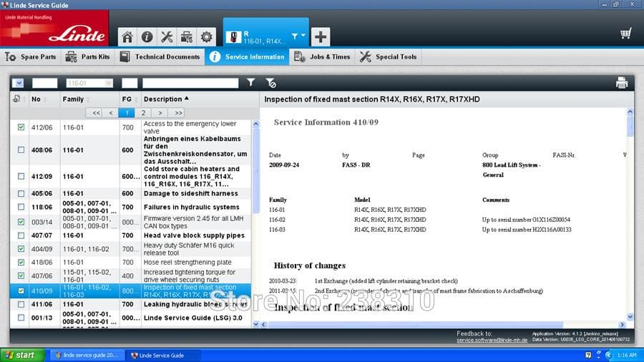
Task: Expand the 116-01 family dropdown filter
Action: click(x=109, y=83)
